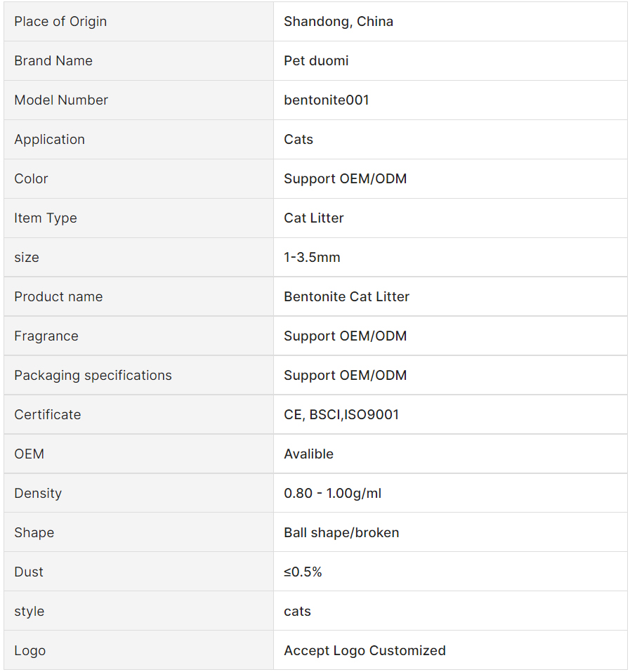This screenshot has width=630, height=672.
Task: Click the 'Certificate' row label
Action: (47, 415)
